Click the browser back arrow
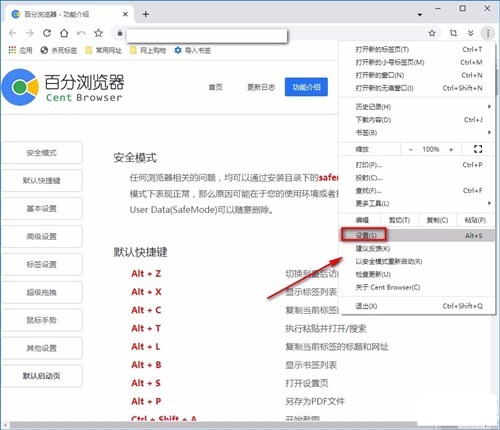Screen dimensions: 500x430 [13, 33]
